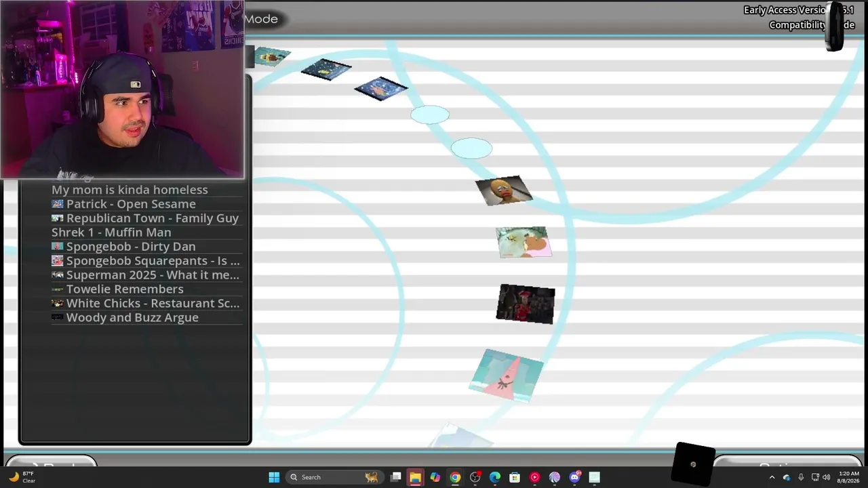868x488 pixels.
Task: Open File Explorer from the taskbar
Action: tap(415, 477)
